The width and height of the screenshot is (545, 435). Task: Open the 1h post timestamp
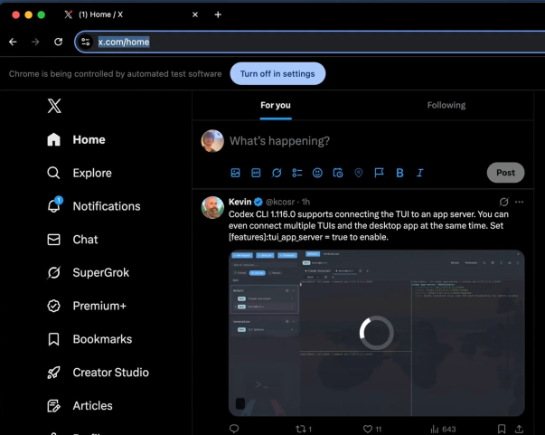tap(306, 202)
